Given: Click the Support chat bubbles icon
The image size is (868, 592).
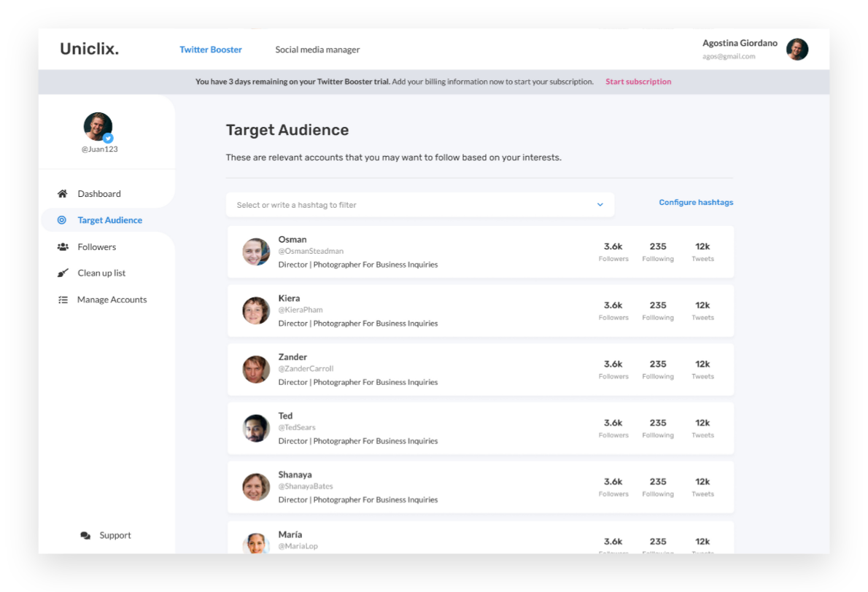Looking at the screenshot, I should tap(85, 536).
